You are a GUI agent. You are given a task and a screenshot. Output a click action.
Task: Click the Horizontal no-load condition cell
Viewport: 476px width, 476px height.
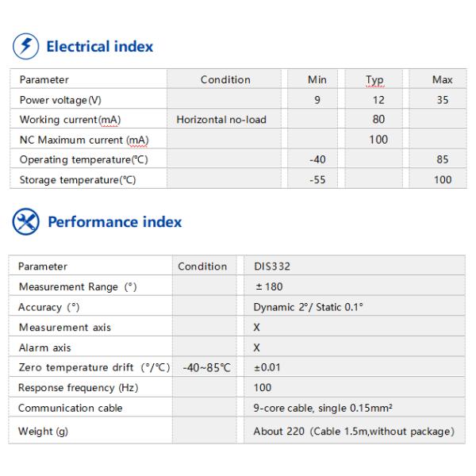221,120
